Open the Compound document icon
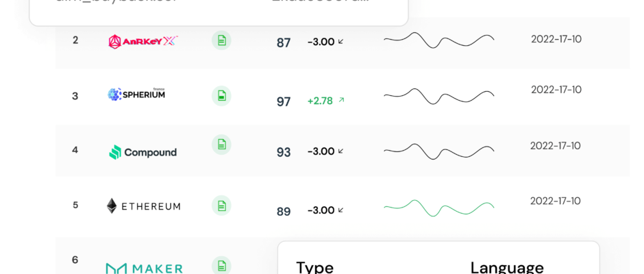Screen dimensions: 644x274 tap(221, 145)
